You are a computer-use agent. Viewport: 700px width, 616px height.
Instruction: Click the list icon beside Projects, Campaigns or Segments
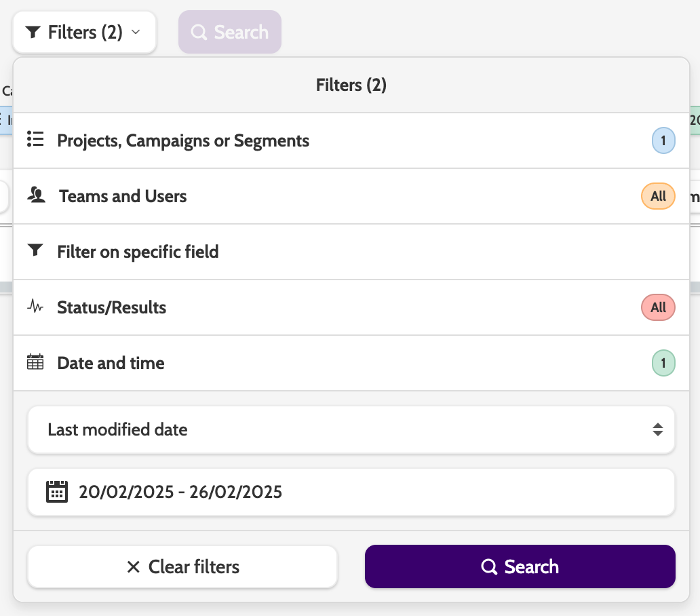click(35, 140)
